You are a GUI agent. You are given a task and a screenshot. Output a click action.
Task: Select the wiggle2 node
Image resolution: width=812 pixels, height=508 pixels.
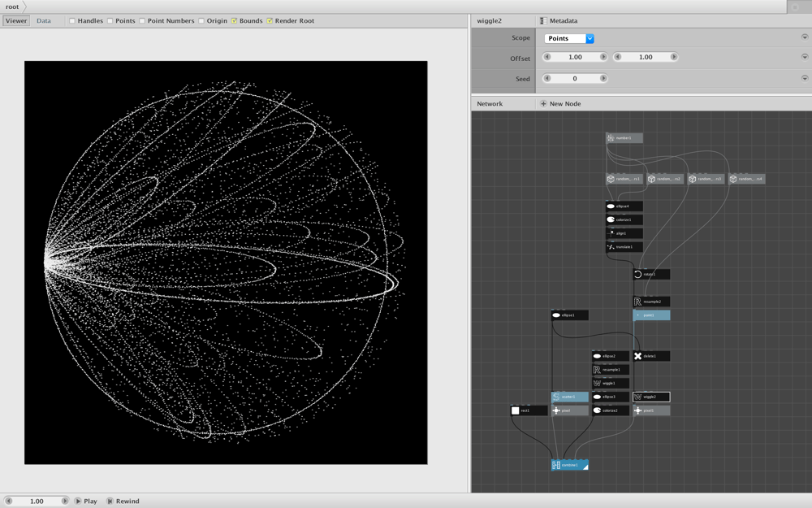(651, 397)
